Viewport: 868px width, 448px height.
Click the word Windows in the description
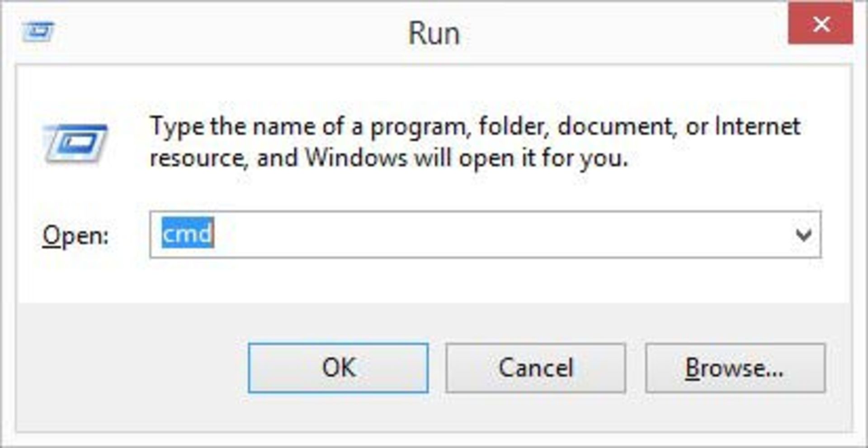point(357,158)
